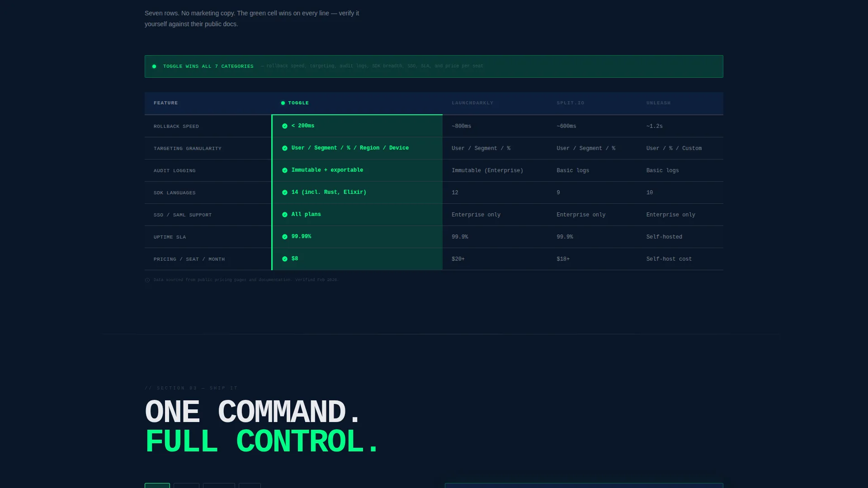Click the 'UPTIME SLA' row label
This screenshot has height=488, width=868.
coord(170,237)
